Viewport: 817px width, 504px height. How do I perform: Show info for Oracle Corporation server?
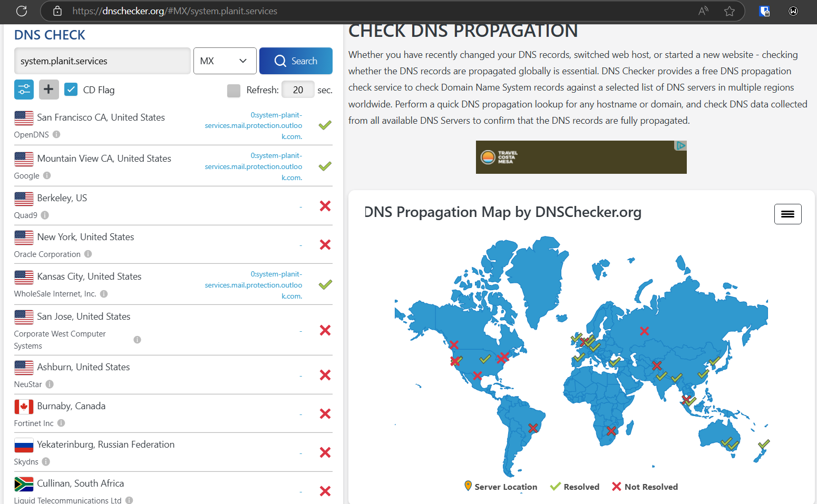pos(88,254)
